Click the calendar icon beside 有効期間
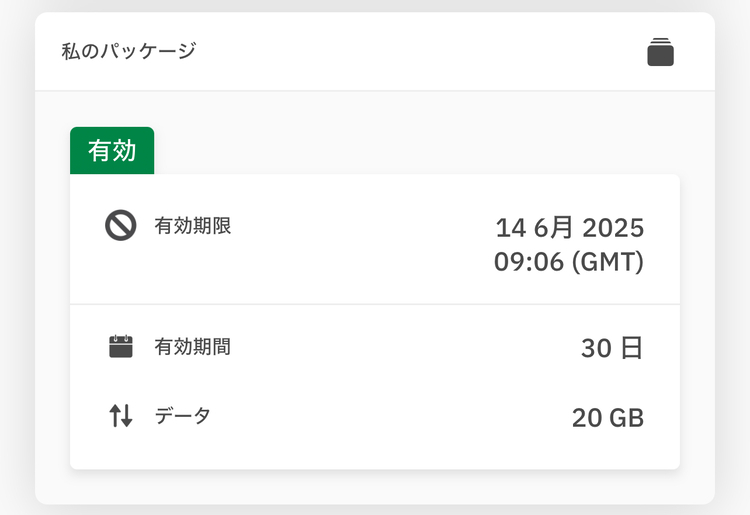 click(121, 346)
